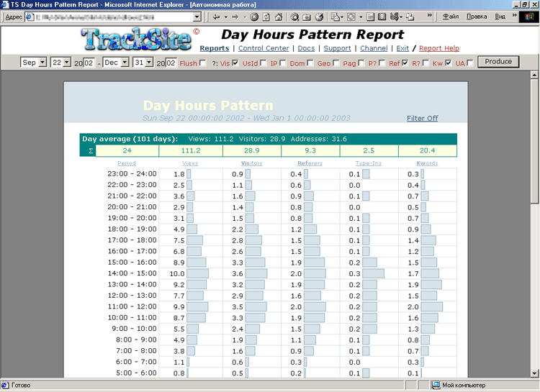Open the Channel link
Screen dimensions: 540x392
pos(374,48)
